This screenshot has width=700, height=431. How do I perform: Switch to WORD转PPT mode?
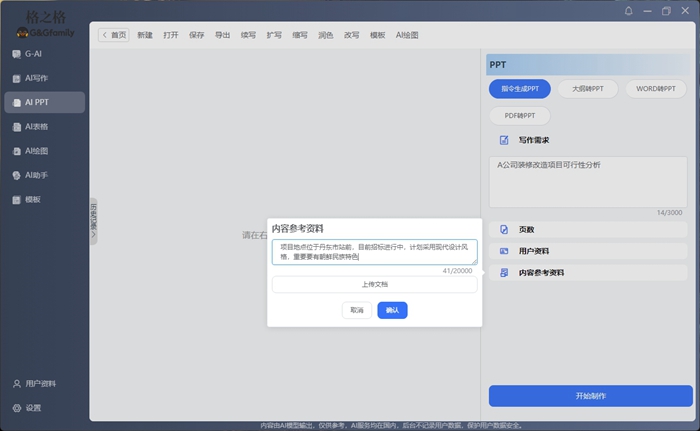(x=655, y=89)
